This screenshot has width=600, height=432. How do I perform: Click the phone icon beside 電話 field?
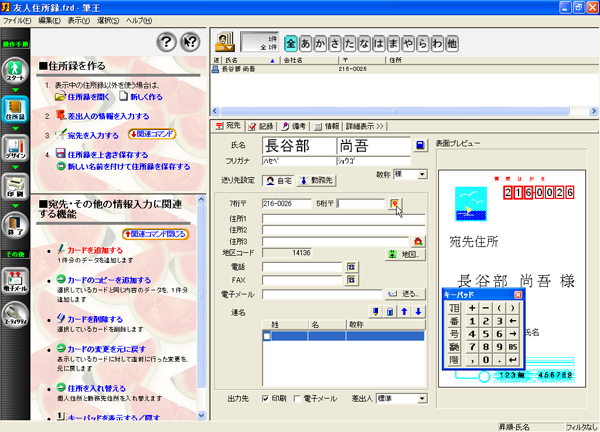[352, 267]
